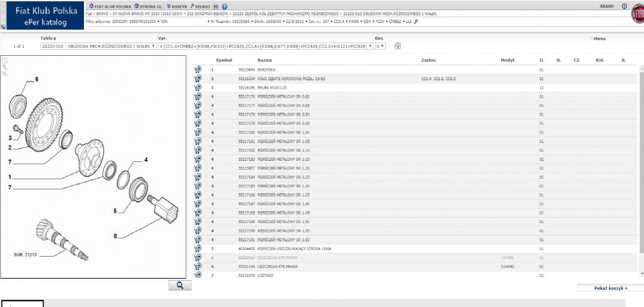This screenshot has height=307, width=644.
Task: Click callout number 8 in diagram
Action: (115, 236)
